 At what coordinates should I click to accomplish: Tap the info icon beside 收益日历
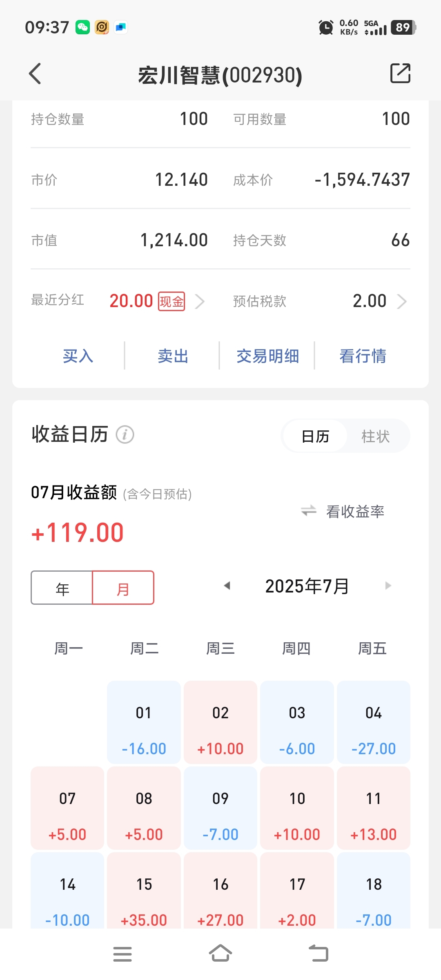coord(125,434)
